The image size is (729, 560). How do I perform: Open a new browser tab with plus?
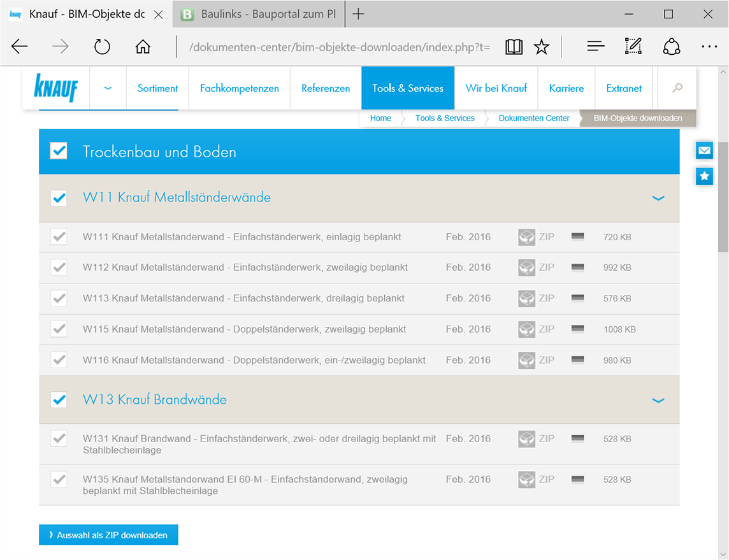(358, 14)
